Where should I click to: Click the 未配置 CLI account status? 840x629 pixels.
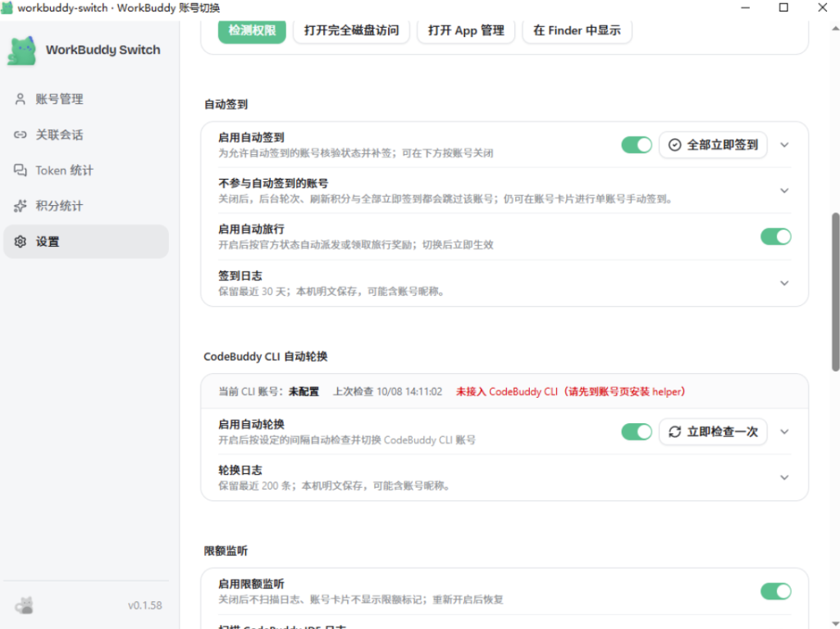(x=304, y=392)
